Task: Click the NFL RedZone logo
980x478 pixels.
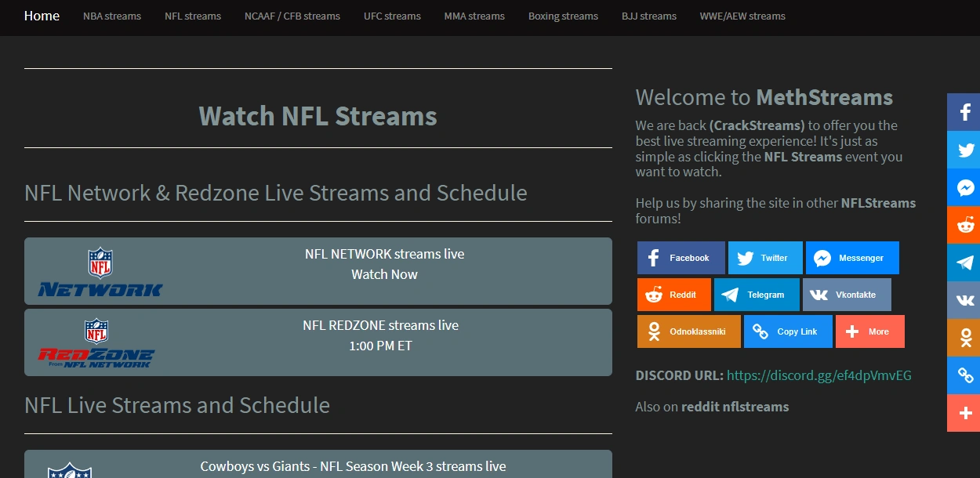Action: [96, 343]
